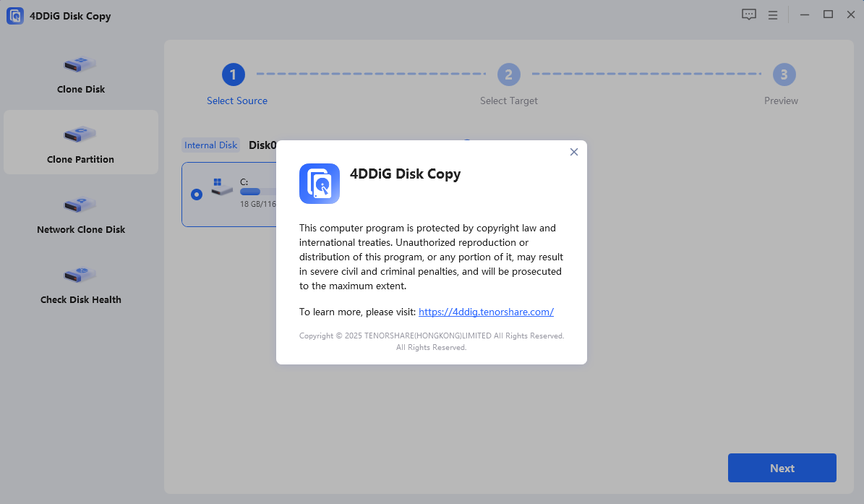Screen dimensions: 864x504
Task: Click the Next button
Action: 782,468
